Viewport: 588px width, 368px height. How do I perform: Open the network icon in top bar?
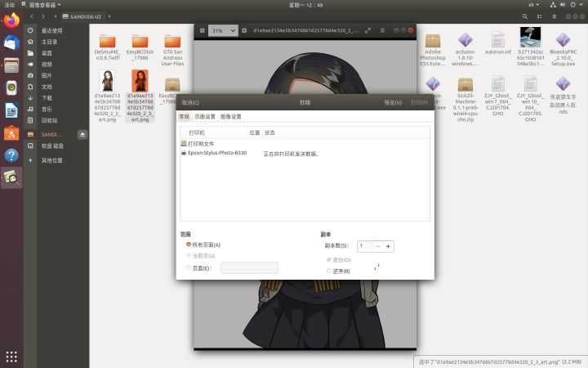pyautogui.click(x=553, y=5)
